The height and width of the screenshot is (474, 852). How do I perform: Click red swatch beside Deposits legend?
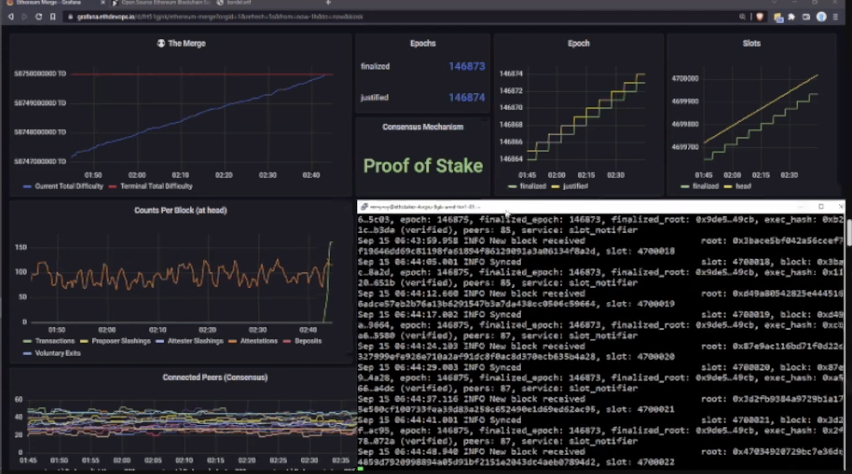[287, 341]
